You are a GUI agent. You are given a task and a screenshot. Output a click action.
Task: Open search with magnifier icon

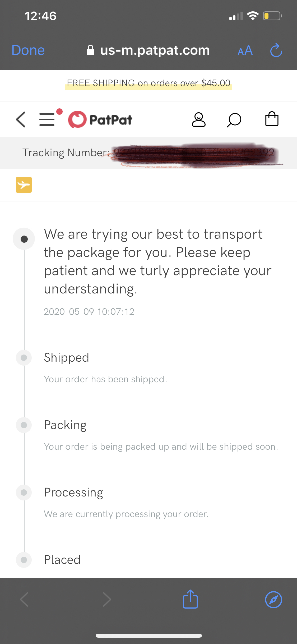(x=234, y=120)
